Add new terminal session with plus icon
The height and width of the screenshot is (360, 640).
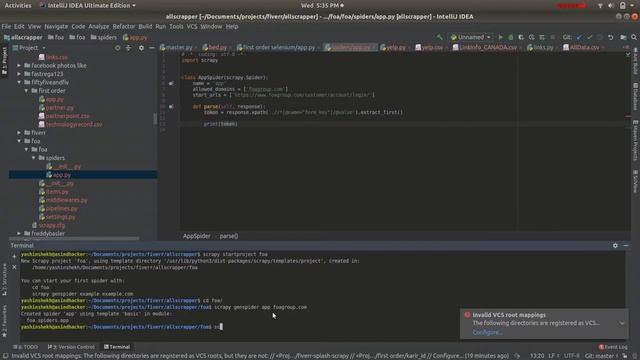[14, 257]
